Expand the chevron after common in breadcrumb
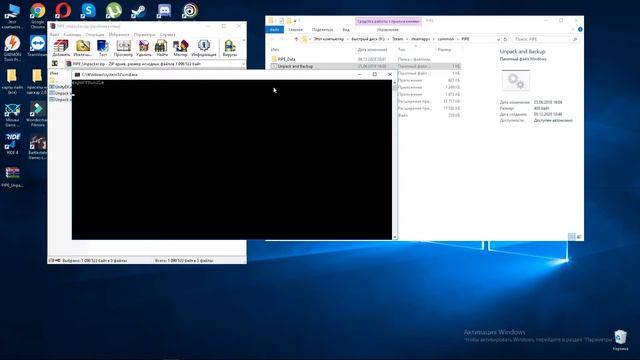This screenshot has height=360, width=640. point(458,39)
